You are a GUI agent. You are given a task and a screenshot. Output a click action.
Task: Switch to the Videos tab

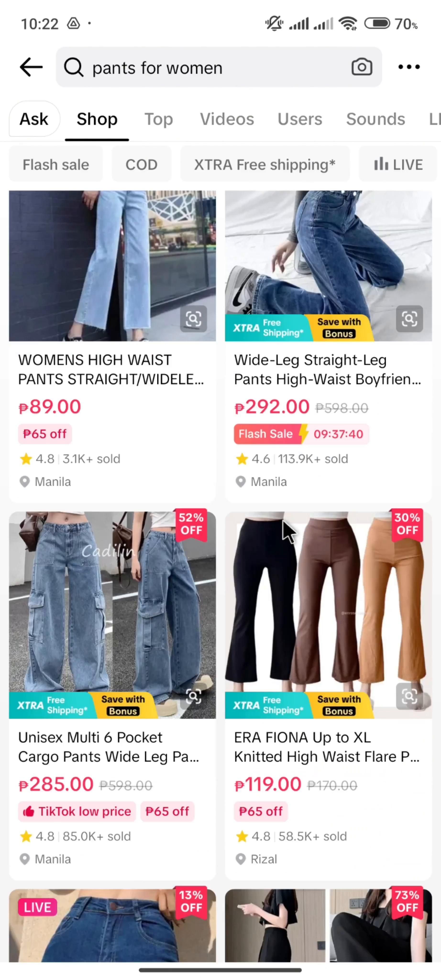click(x=227, y=119)
